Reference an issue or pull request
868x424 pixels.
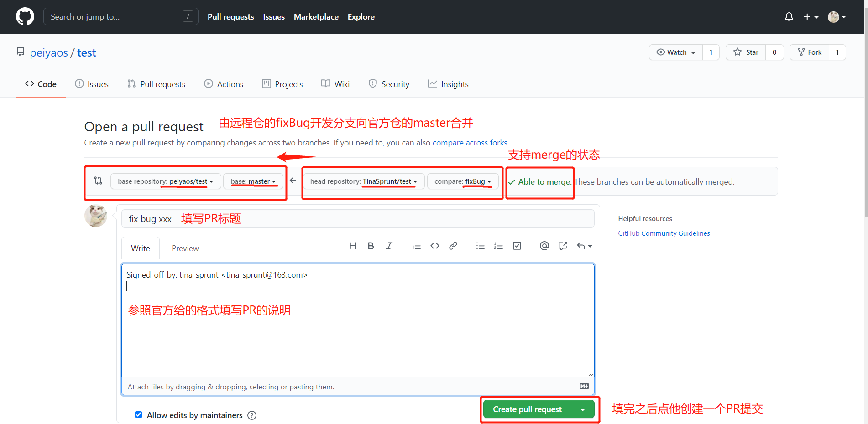(x=563, y=246)
